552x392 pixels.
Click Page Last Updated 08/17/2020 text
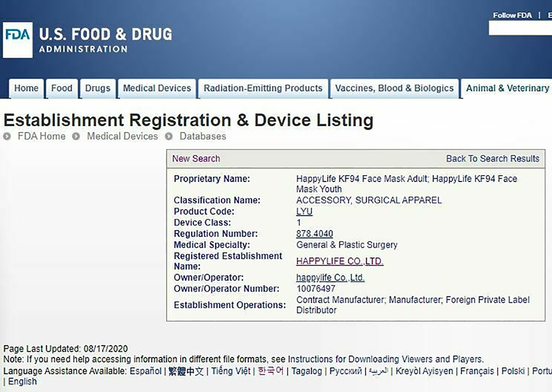point(65,349)
